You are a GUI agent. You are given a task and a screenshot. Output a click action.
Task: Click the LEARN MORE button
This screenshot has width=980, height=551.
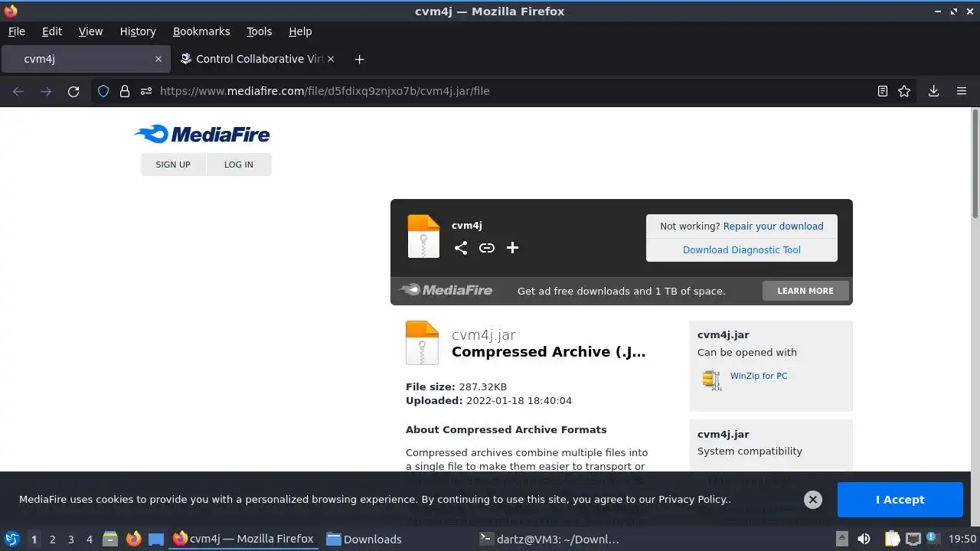click(805, 291)
